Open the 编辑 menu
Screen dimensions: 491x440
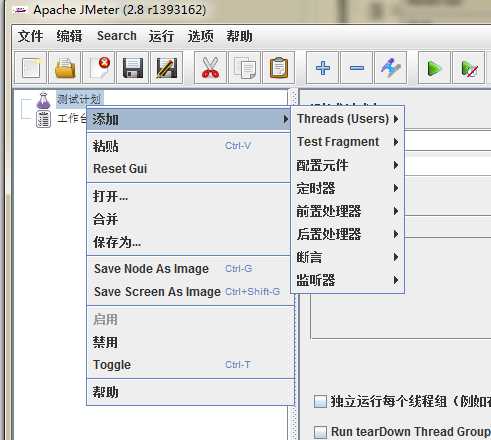pyautogui.click(x=69, y=36)
